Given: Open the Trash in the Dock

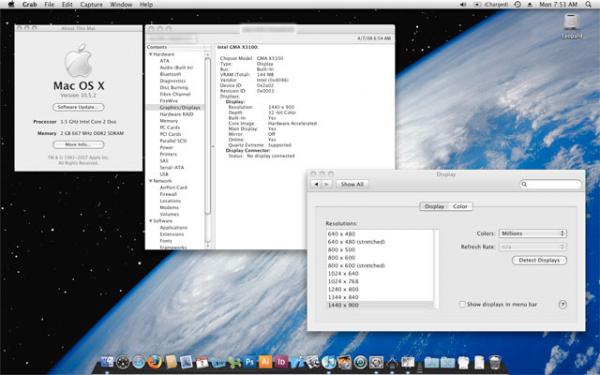Looking at the screenshot, I should click(495, 362).
